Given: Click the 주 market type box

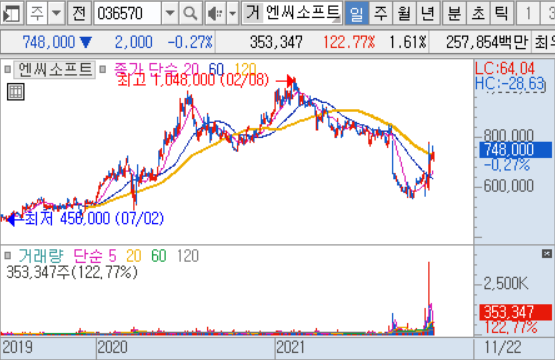Looking at the screenshot, I should click(x=37, y=13).
